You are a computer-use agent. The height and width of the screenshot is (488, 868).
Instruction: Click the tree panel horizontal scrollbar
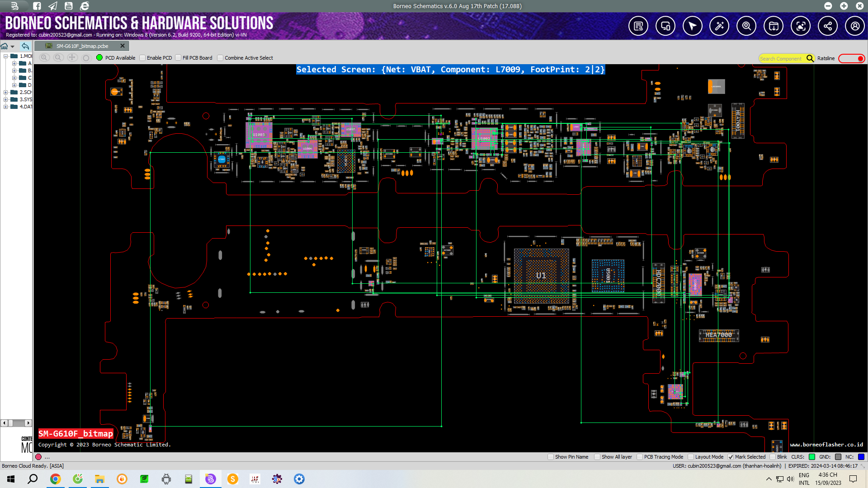(16, 423)
